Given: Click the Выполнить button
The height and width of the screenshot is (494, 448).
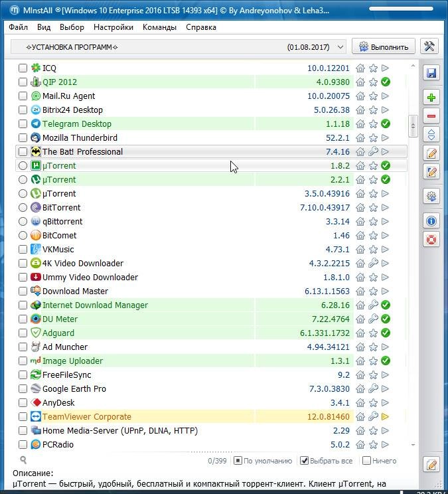Looking at the screenshot, I should (x=384, y=46).
